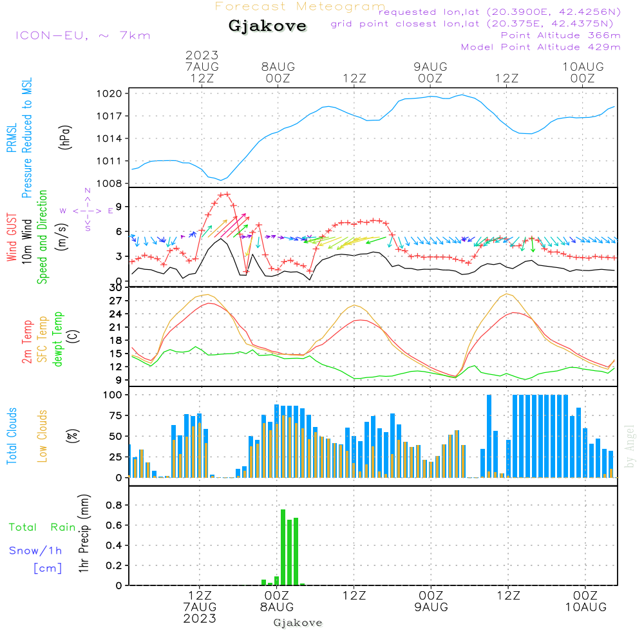Click the 'Pressure Reduced to MSL' label
644x644 pixels.
(26, 138)
